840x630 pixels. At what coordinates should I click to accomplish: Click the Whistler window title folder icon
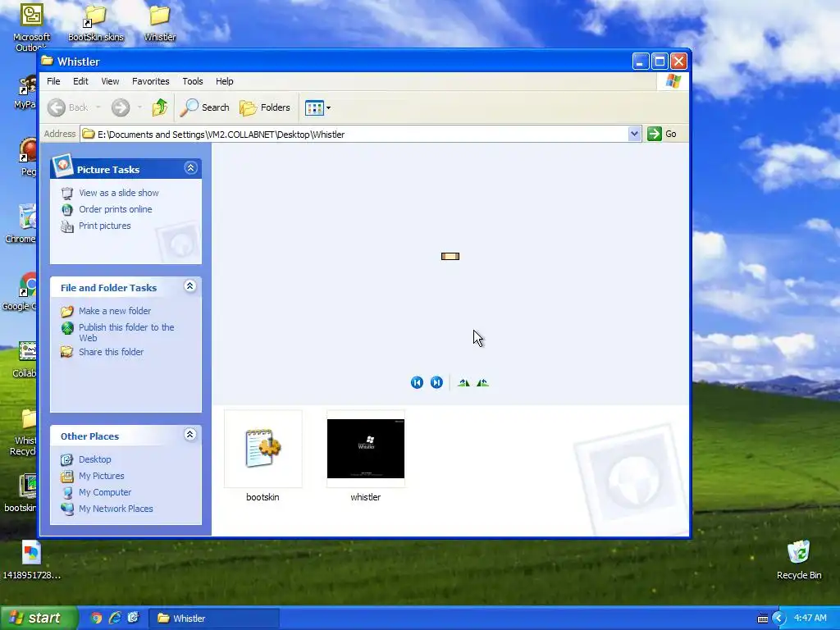[48, 61]
